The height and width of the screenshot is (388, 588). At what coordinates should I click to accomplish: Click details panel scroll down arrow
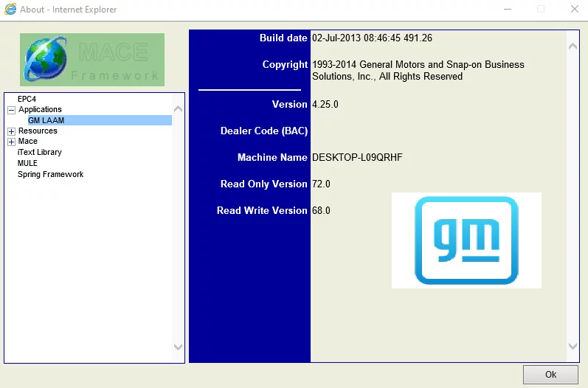tap(573, 346)
